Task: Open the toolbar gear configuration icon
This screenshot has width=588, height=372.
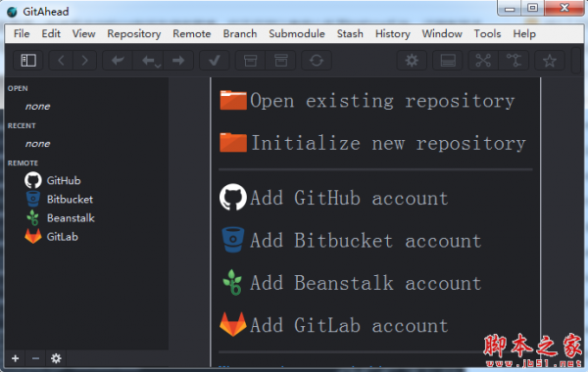Action: [412, 61]
